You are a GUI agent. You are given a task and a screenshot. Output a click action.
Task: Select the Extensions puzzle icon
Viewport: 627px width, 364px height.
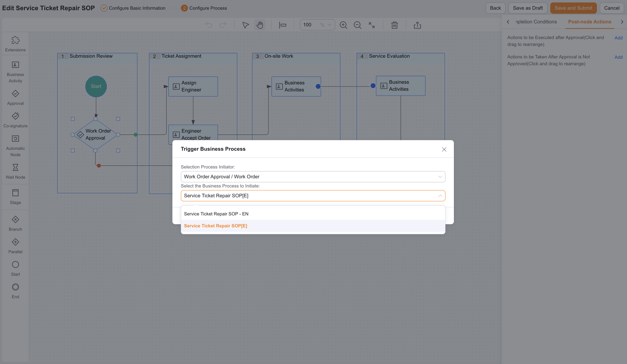(15, 40)
